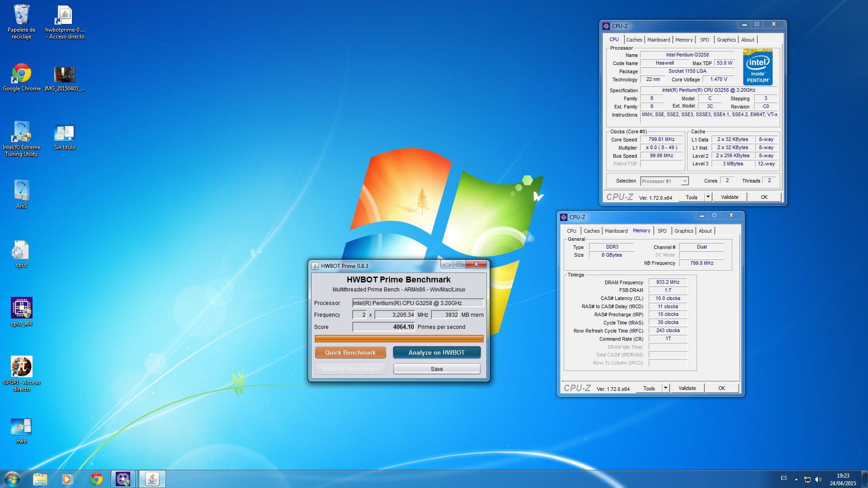The width and height of the screenshot is (868, 488).
Task: Open the AriiS desktop icon
Action: [21, 194]
